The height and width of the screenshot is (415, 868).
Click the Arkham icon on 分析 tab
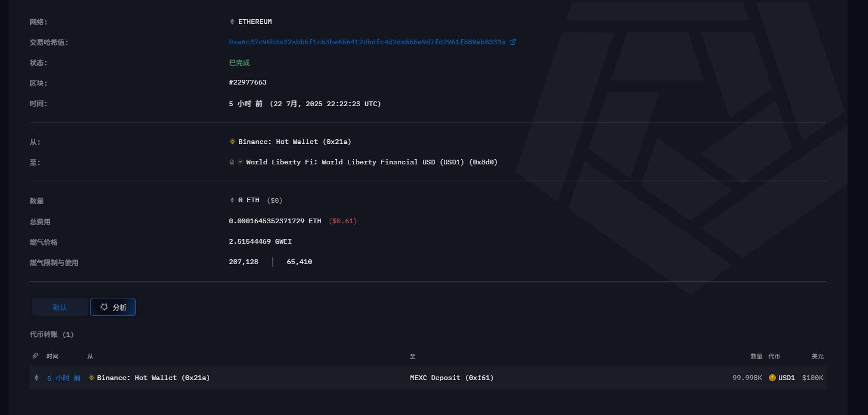104,307
